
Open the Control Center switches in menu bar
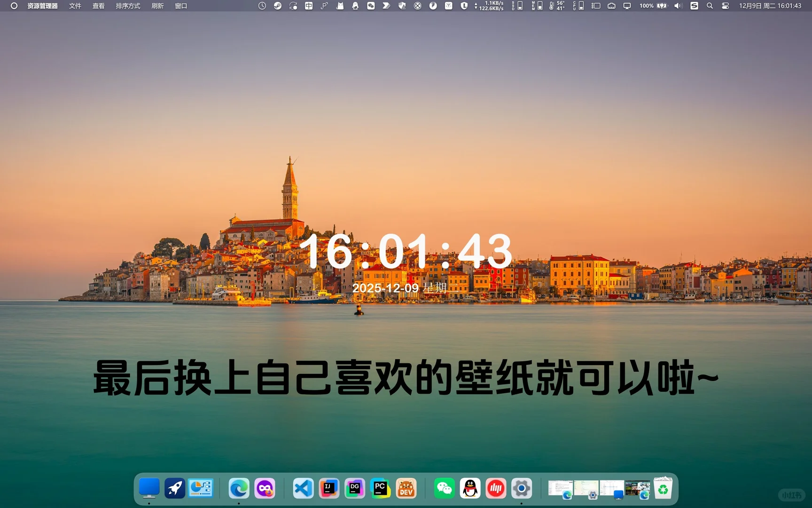pyautogui.click(x=726, y=6)
